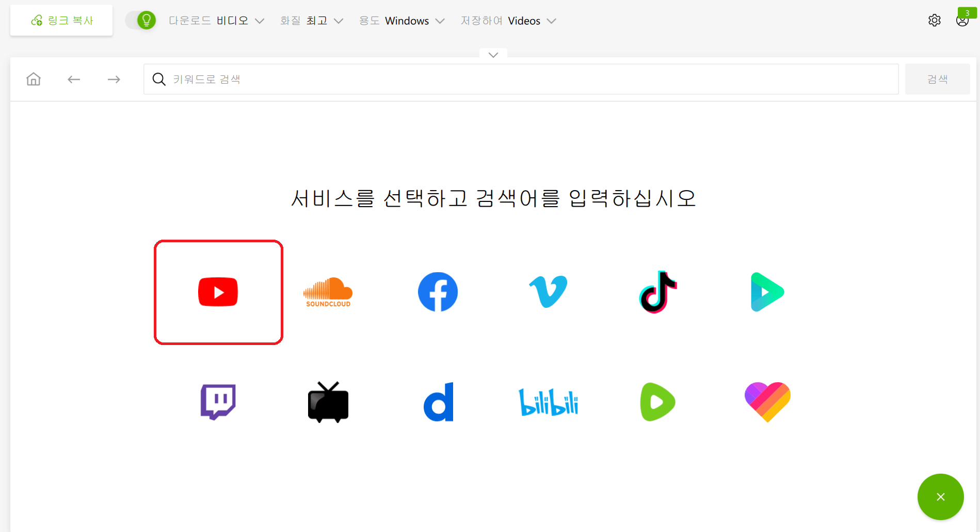The height and width of the screenshot is (532, 980).
Task: Navigate forward with the right arrow
Action: click(x=114, y=79)
